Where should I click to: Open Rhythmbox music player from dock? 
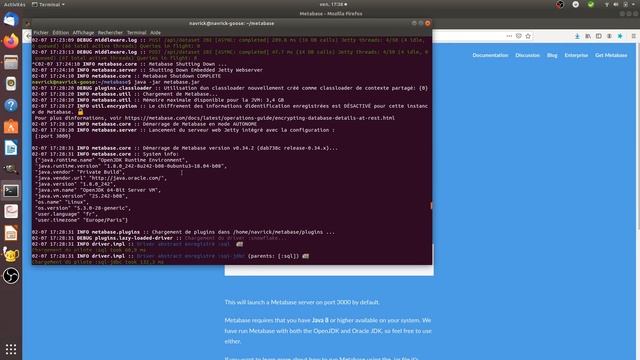(11, 84)
